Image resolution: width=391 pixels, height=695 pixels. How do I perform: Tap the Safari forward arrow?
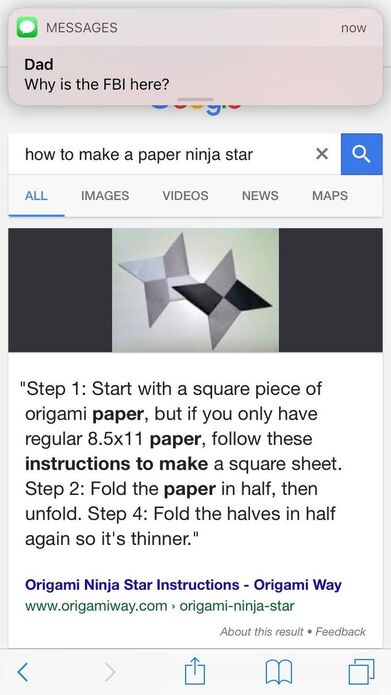click(110, 672)
